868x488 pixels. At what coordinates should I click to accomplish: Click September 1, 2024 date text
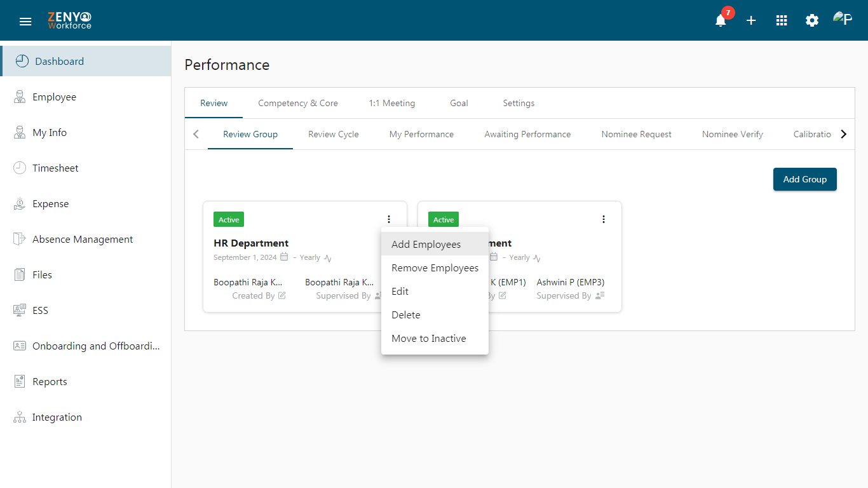click(x=245, y=257)
